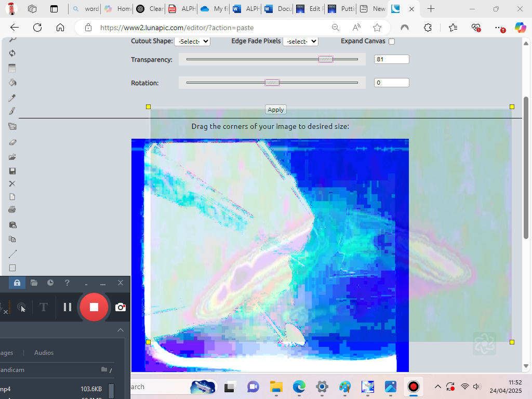Toggle the Bandicam lock button
Screen dimensions: 532x399
pyautogui.click(x=17, y=283)
